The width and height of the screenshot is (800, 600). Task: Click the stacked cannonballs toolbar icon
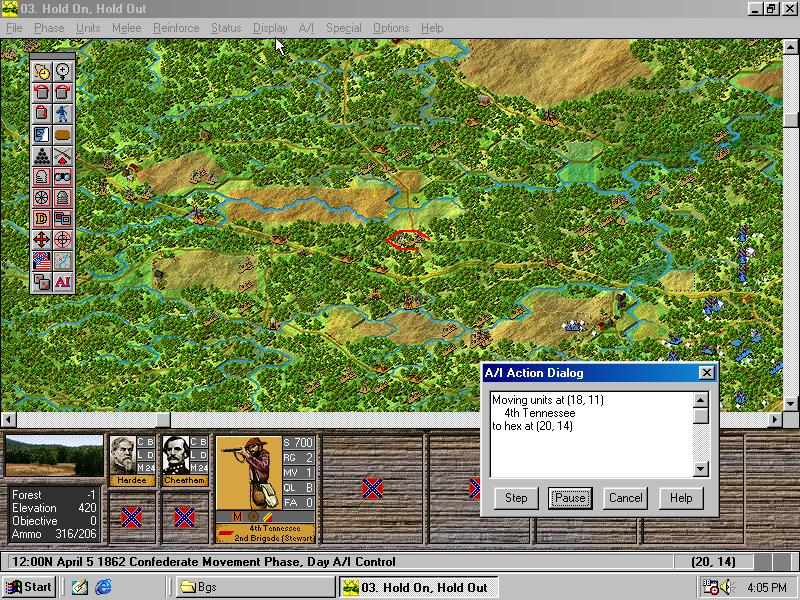click(x=42, y=156)
